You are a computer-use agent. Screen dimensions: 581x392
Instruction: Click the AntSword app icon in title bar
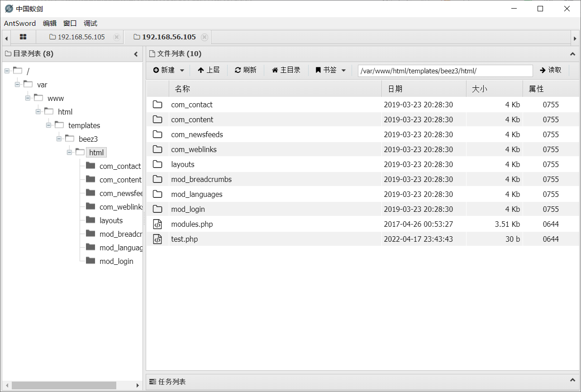9,9
